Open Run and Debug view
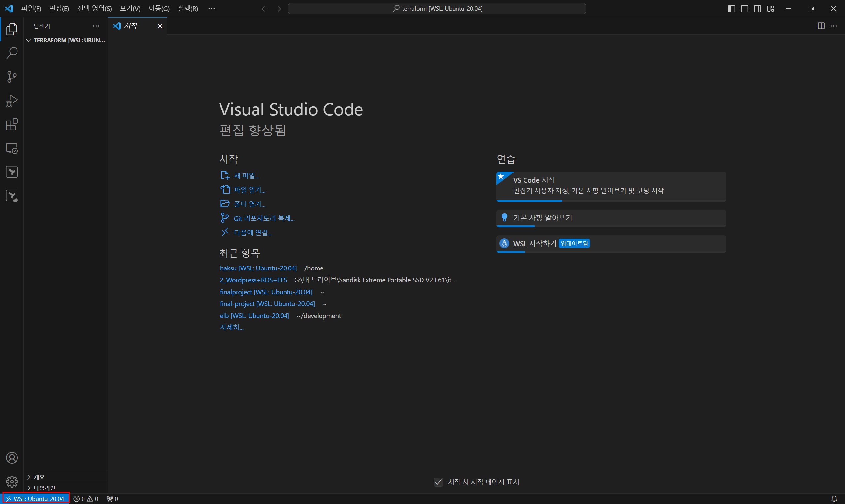 click(12, 101)
